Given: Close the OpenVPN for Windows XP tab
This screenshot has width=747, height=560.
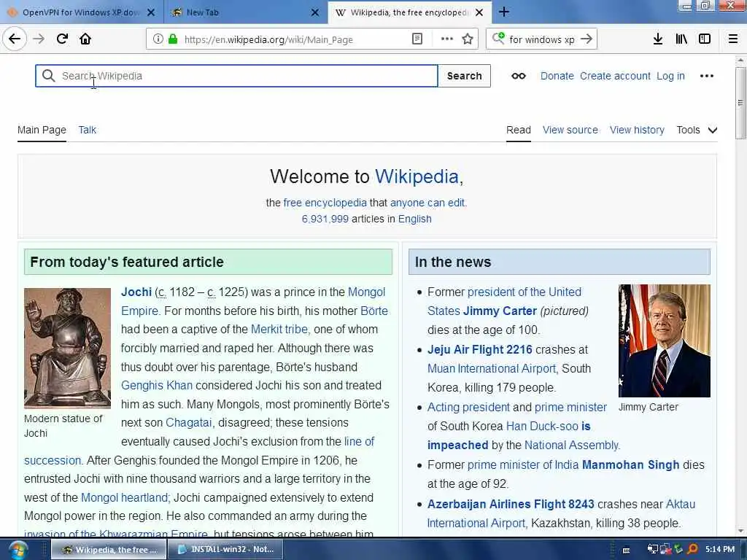Looking at the screenshot, I should pos(151,12).
